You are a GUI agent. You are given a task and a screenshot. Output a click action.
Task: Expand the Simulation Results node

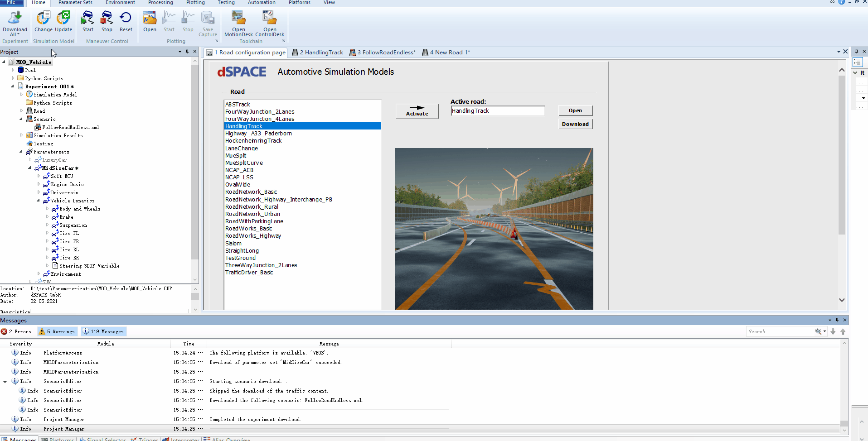(x=21, y=135)
